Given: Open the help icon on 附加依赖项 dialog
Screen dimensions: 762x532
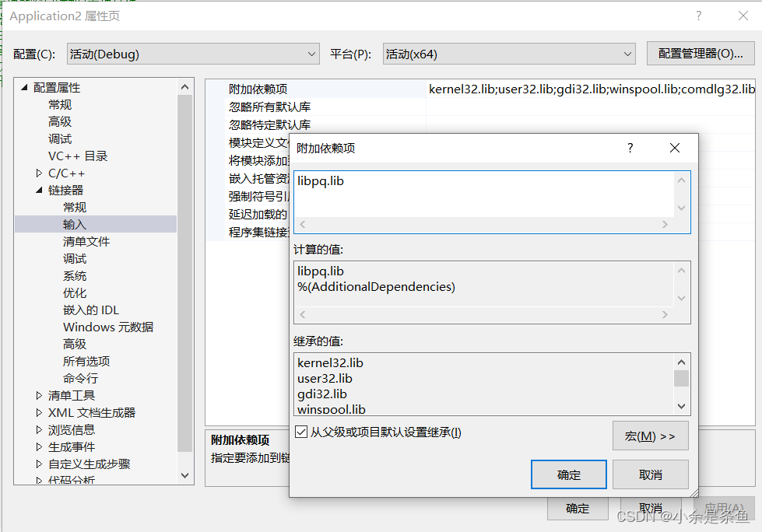Looking at the screenshot, I should tap(630, 148).
